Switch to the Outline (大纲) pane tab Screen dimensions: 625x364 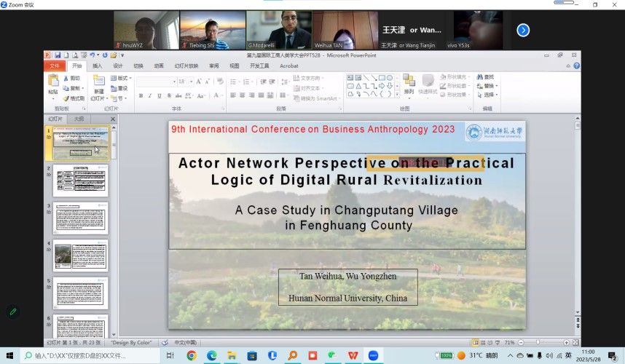(x=79, y=119)
